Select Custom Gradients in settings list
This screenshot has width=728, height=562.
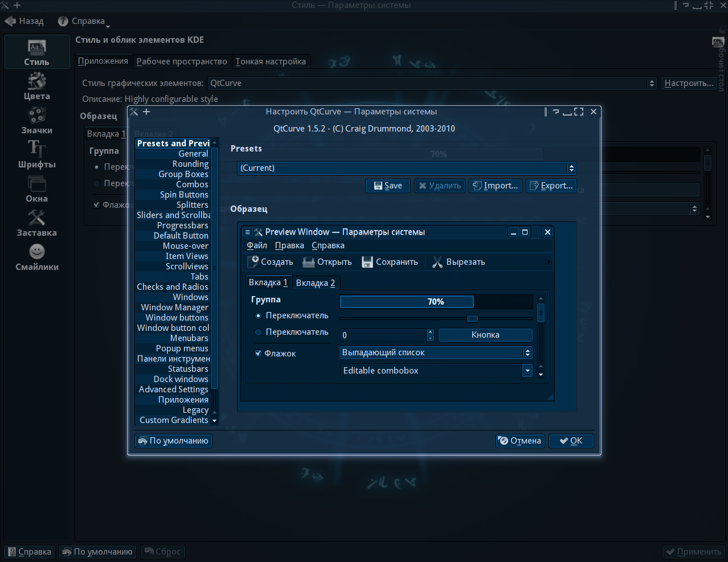coord(174,420)
